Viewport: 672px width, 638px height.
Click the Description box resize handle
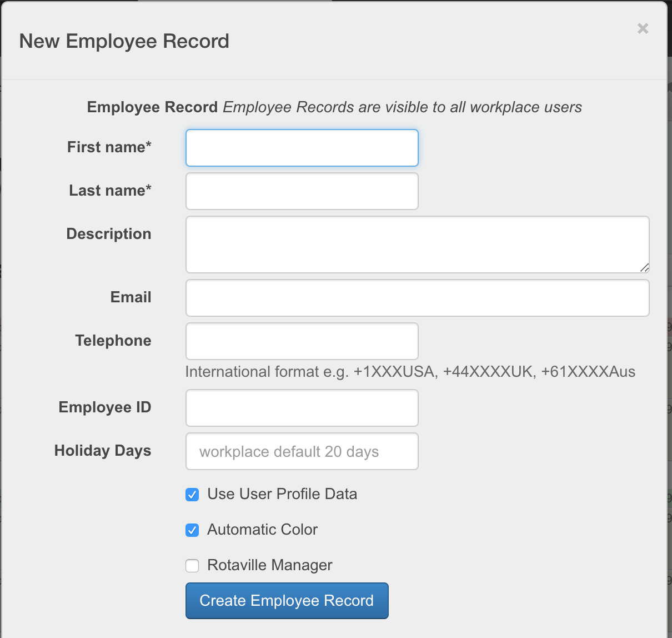tap(644, 268)
